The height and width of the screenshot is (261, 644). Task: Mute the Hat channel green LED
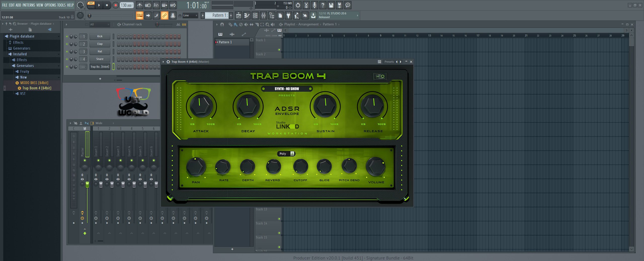(67, 52)
